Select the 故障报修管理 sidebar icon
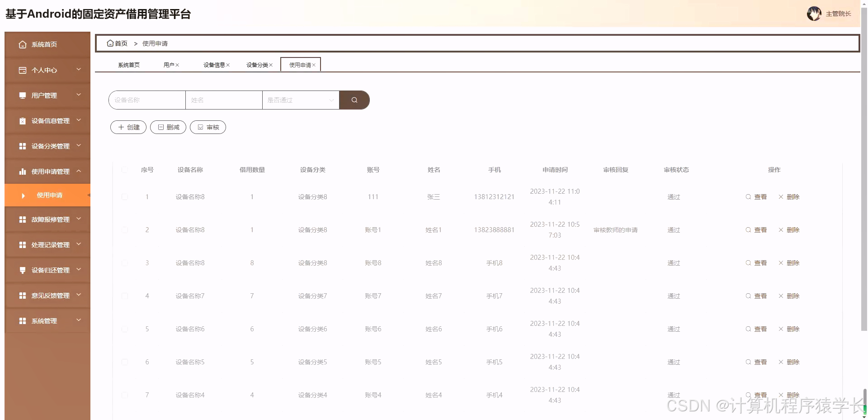This screenshot has width=868, height=420. 23,220
